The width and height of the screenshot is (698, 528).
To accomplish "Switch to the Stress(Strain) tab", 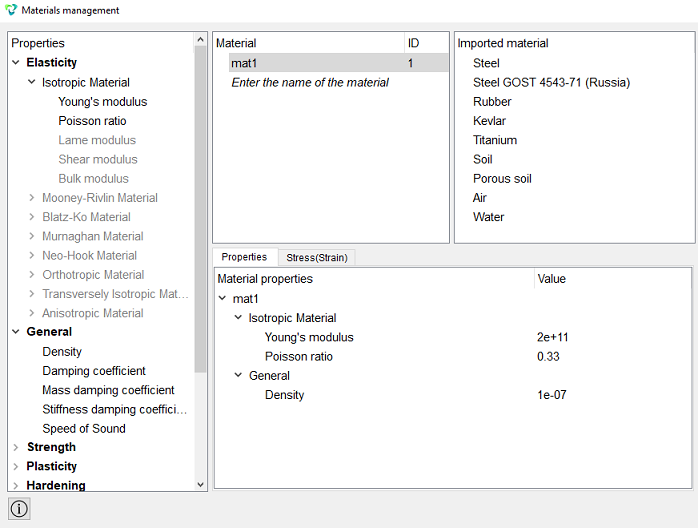I will (x=317, y=257).
